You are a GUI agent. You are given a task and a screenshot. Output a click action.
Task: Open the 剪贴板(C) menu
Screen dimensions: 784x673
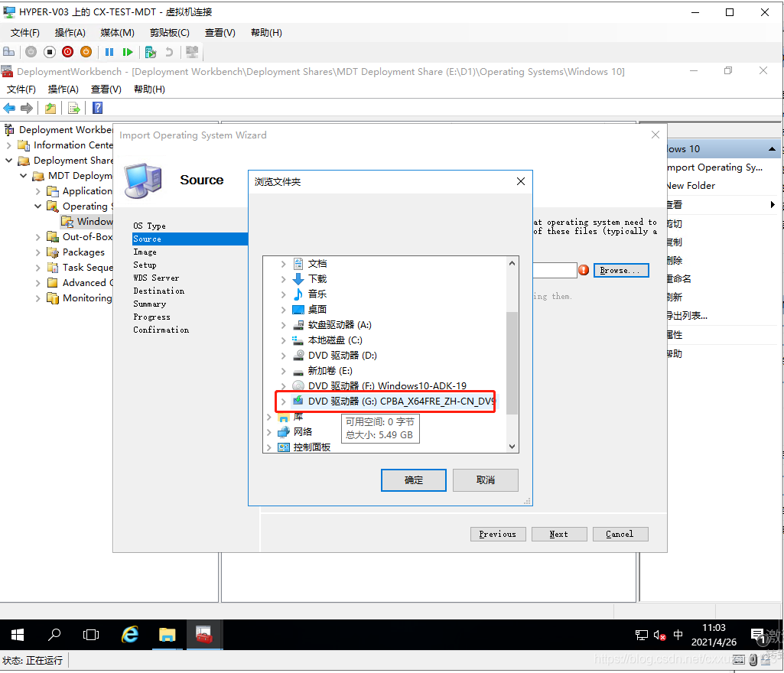(170, 32)
